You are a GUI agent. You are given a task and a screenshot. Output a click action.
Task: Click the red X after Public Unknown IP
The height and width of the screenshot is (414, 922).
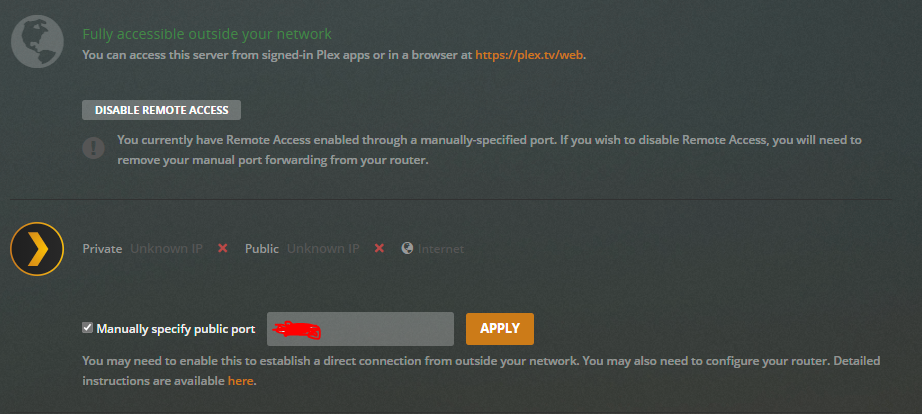click(379, 248)
